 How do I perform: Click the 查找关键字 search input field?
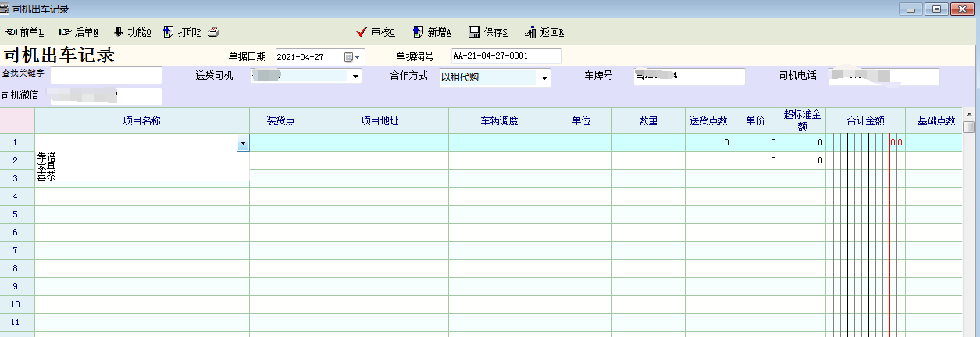click(105, 75)
